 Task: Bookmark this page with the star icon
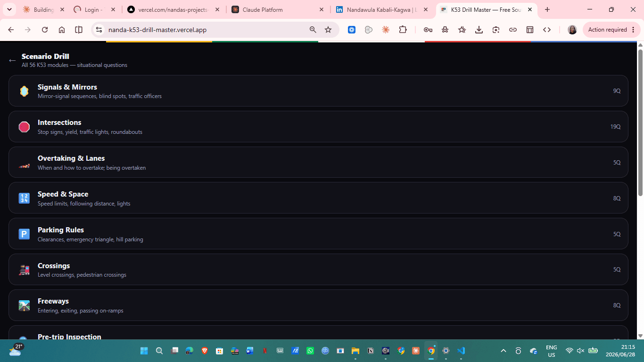[328, 30]
